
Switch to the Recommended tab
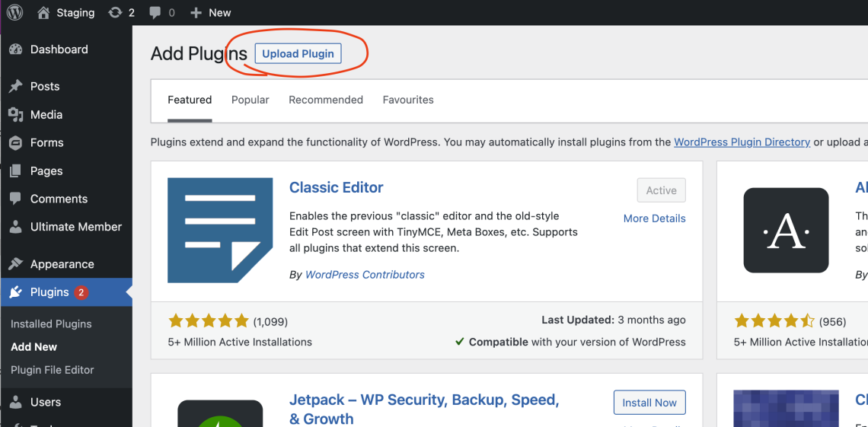[326, 100]
